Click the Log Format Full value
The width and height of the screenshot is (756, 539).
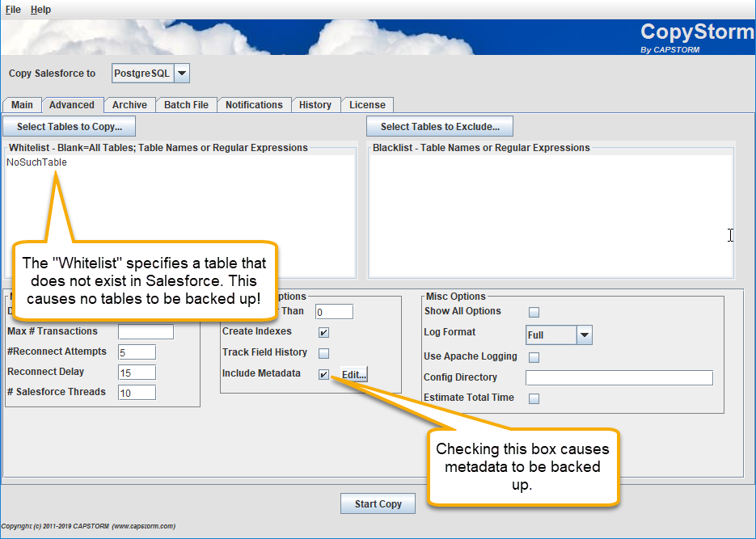coord(551,335)
